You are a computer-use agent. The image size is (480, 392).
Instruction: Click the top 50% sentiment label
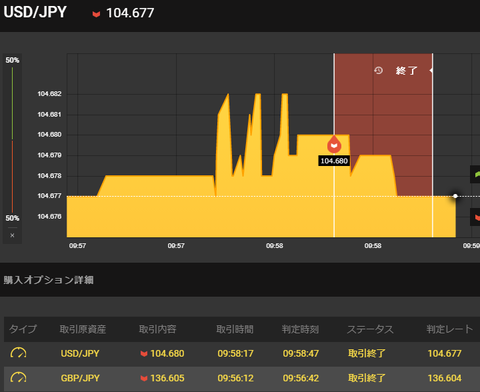(12, 60)
